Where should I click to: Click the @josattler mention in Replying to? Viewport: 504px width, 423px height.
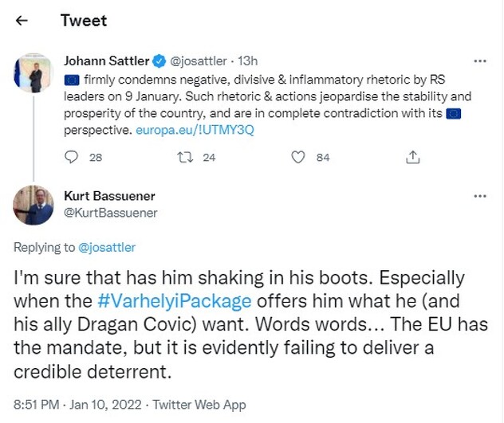(106, 248)
